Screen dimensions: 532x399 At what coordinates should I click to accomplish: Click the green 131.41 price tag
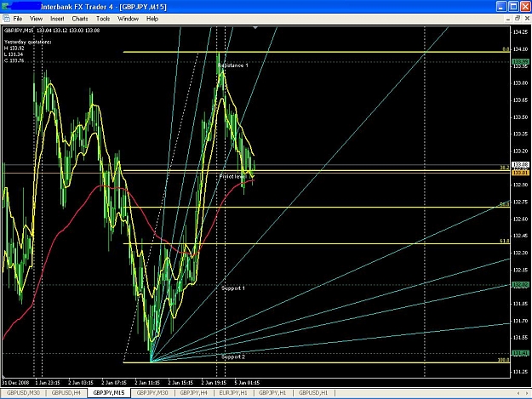click(x=520, y=353)
